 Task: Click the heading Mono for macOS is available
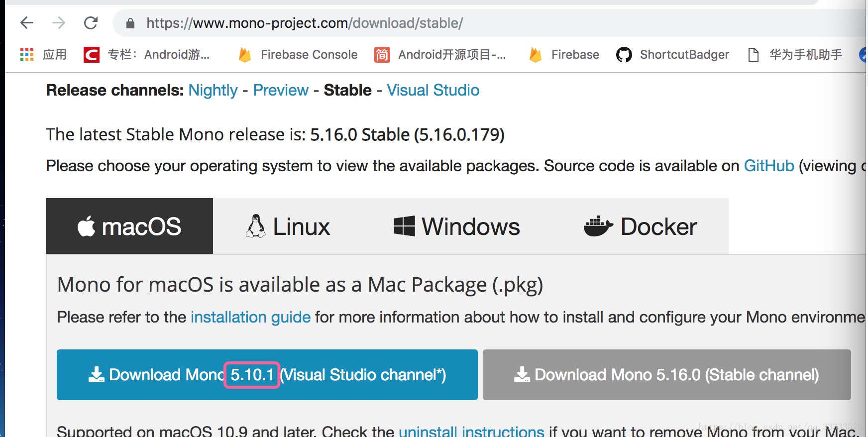(x=300, y=285)
